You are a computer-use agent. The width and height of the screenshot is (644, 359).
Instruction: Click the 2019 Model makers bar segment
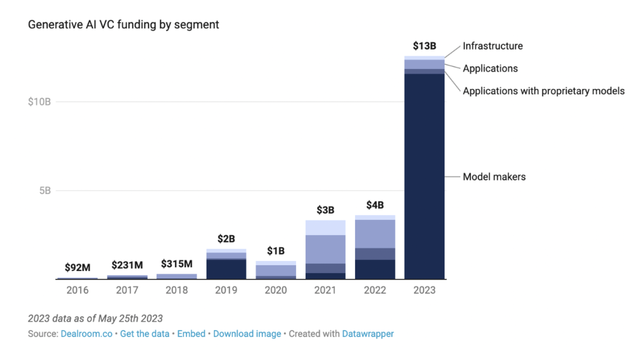click(226, 269)
